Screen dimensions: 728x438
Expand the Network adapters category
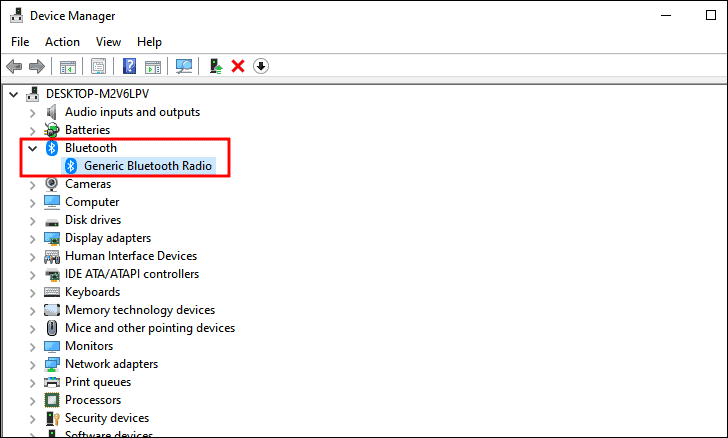tap(32, 365)
